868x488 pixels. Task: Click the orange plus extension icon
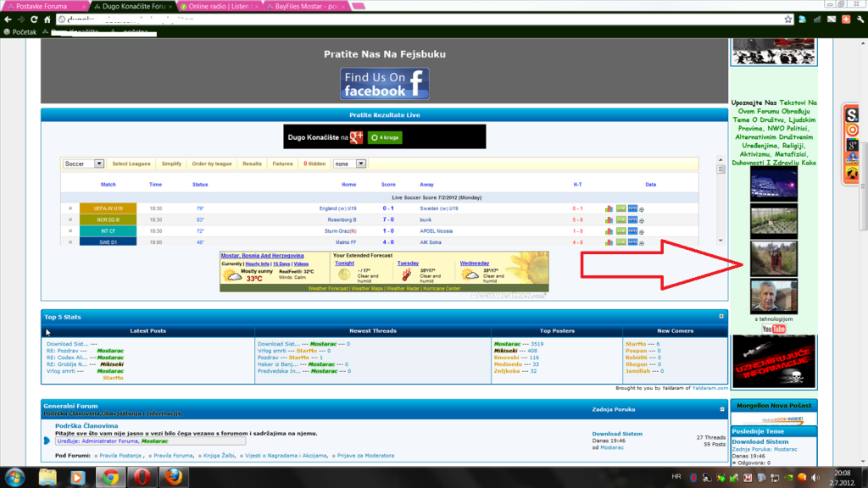click(x=846, y=19)
